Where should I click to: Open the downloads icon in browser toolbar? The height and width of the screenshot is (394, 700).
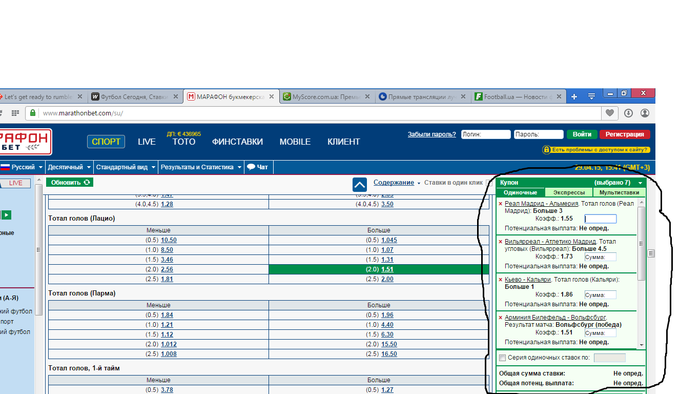click(x=628, y=113)
